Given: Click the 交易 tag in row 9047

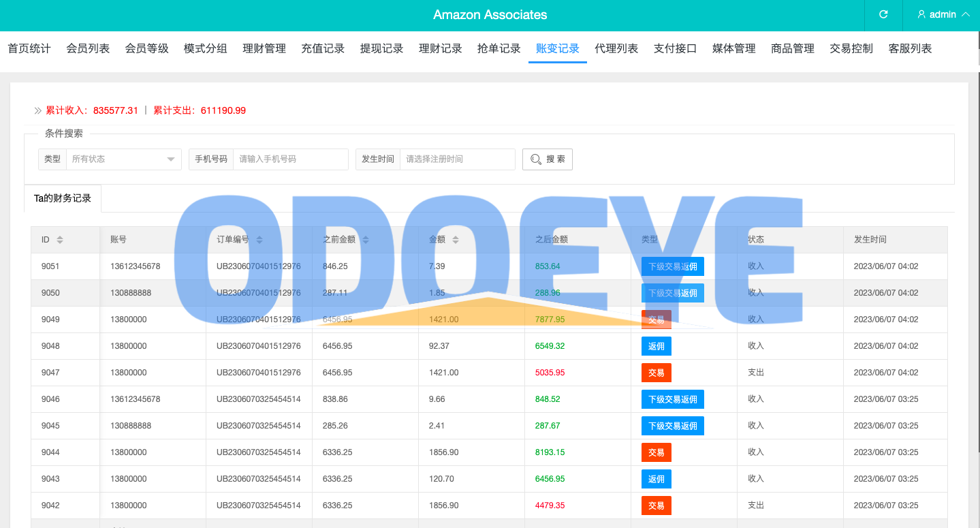Looking at the screenshot, I should 656,373.
